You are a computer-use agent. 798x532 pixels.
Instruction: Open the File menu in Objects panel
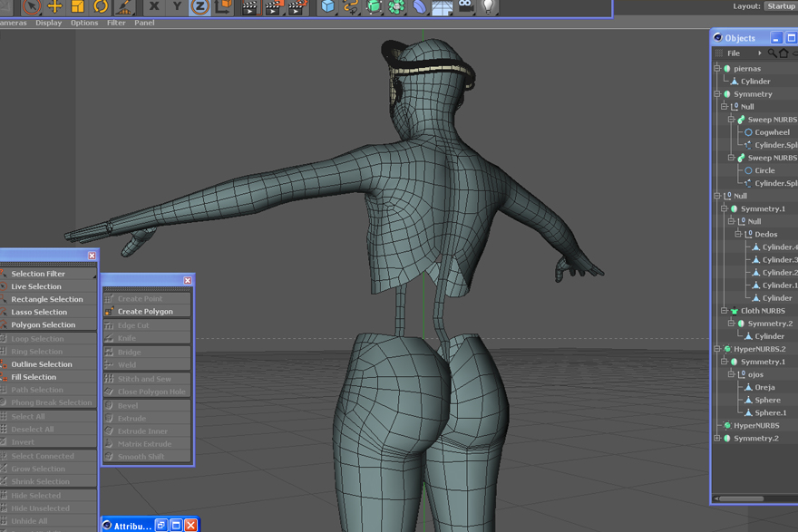[734, 53]
